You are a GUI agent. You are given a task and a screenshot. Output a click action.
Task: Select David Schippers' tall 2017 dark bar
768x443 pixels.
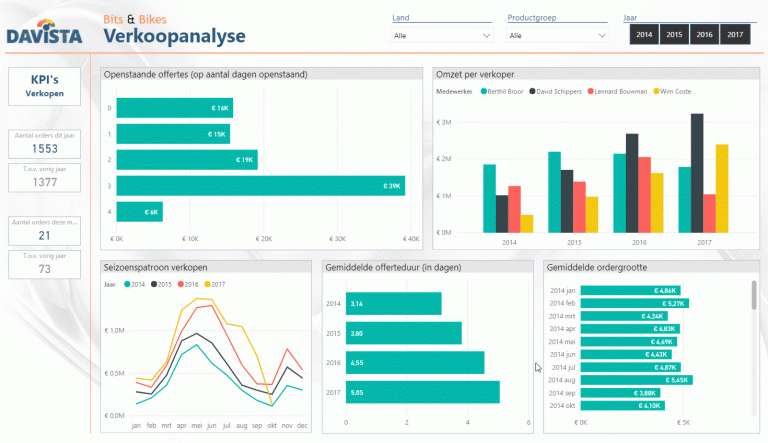coord(697,173)
